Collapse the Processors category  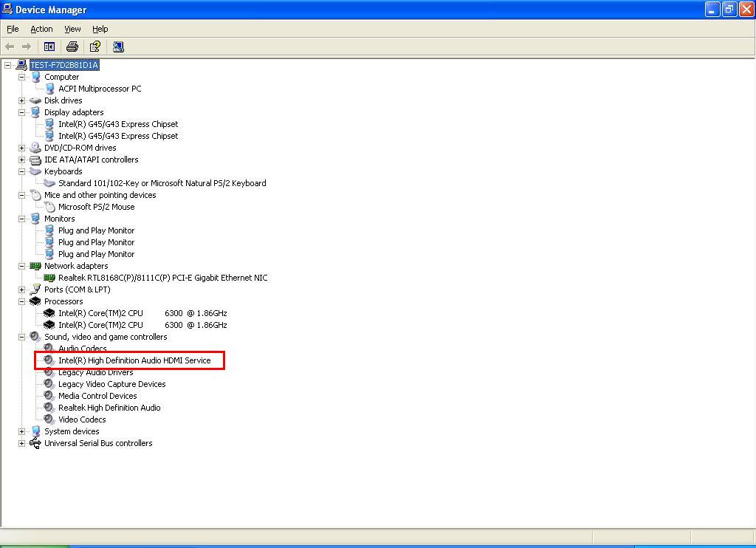pyautogui.click(x=21, y=301)
